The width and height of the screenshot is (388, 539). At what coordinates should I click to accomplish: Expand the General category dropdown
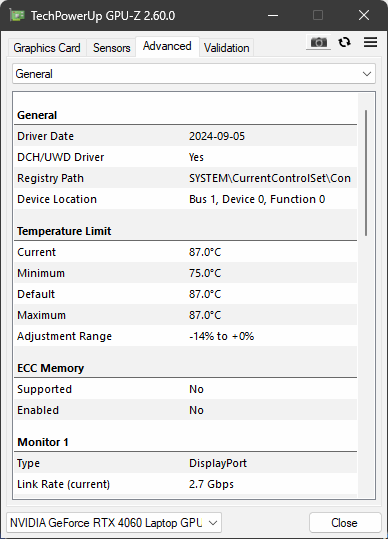pos(194,74)
